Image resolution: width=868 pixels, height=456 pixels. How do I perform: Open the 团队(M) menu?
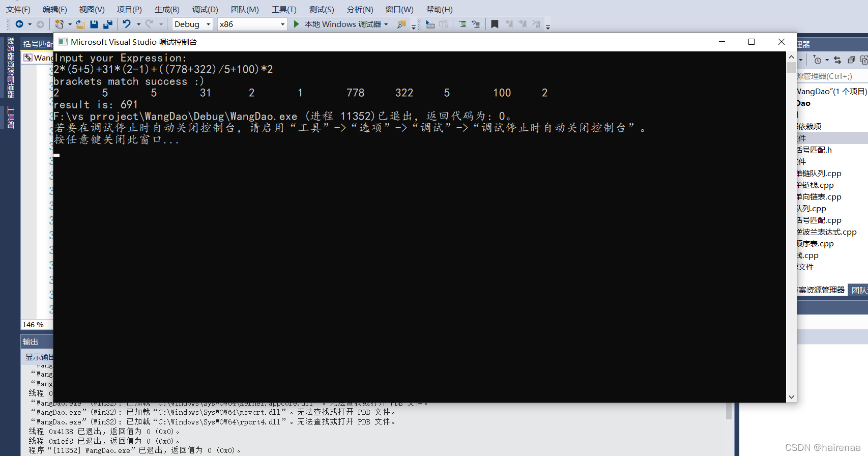245,9
